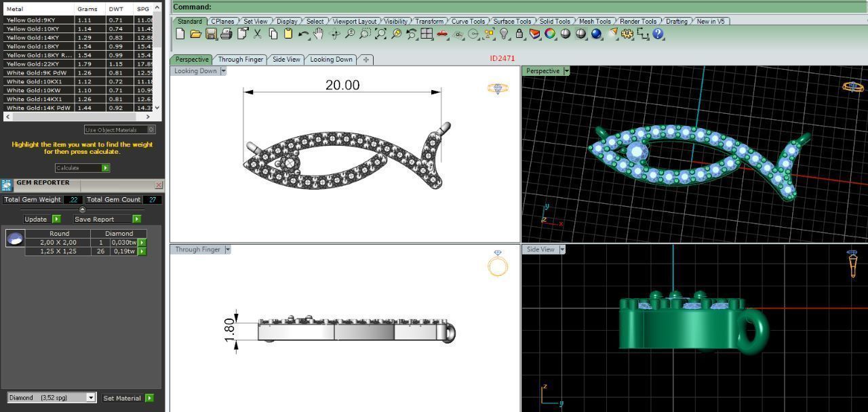Viewport: 868px width, 412px height.
Task: Collapse the gem totals with the up-arrow
Action: click(x=82, y=209)
